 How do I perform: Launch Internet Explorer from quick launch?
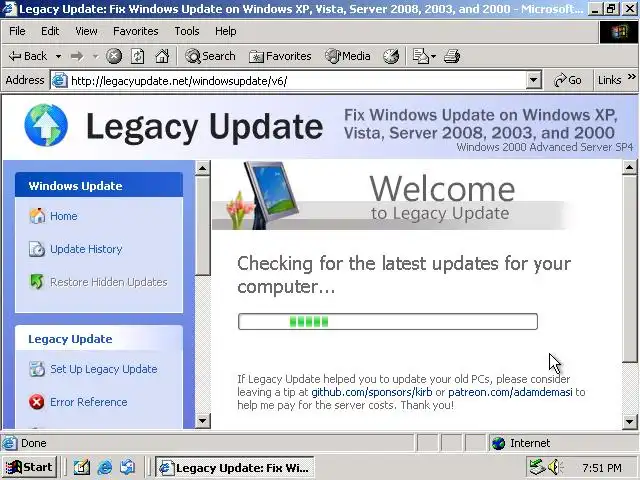104,467
